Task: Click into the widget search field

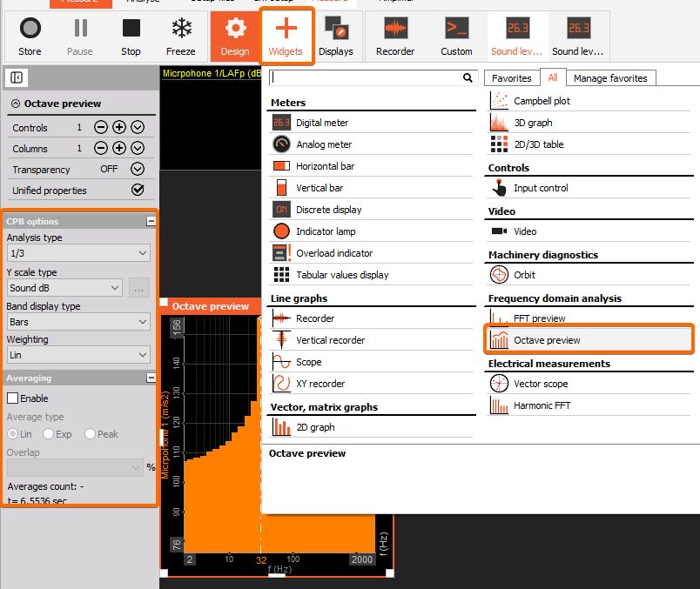Action: point(366,77)
